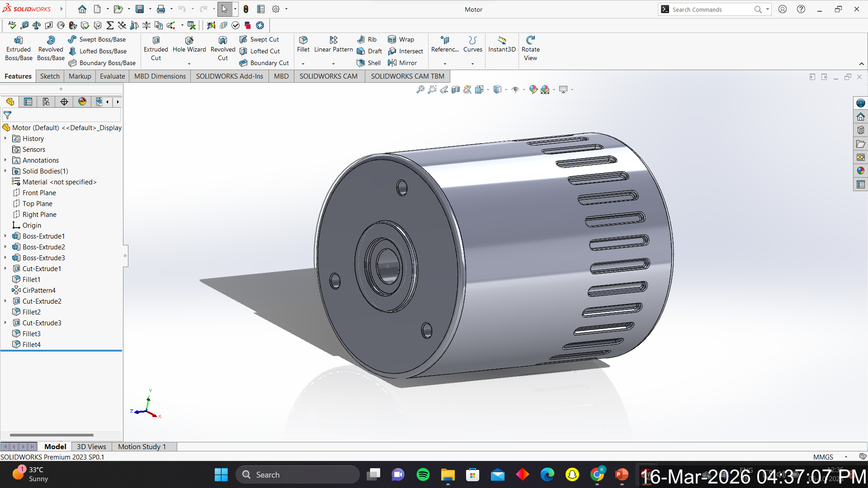The height and width of the screenshot is (488, 868).
Task: Toggle the Instant3D mode
Action: click(501, 44)
